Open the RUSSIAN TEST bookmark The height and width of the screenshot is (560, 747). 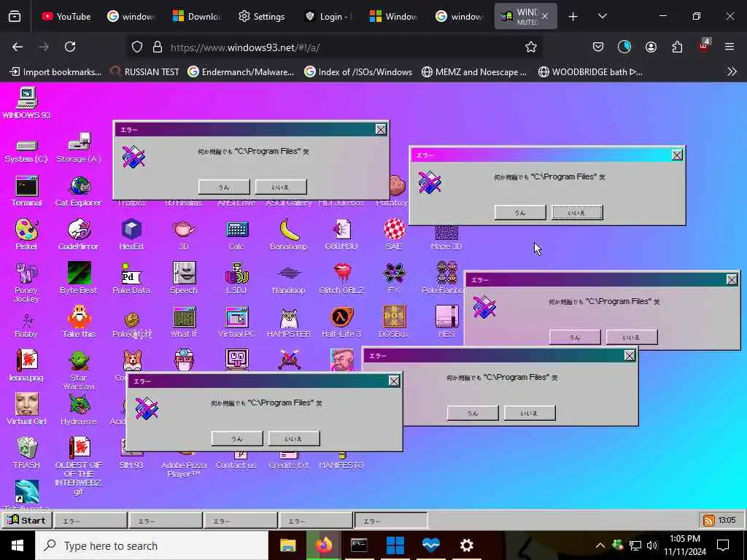click(144, 71)
